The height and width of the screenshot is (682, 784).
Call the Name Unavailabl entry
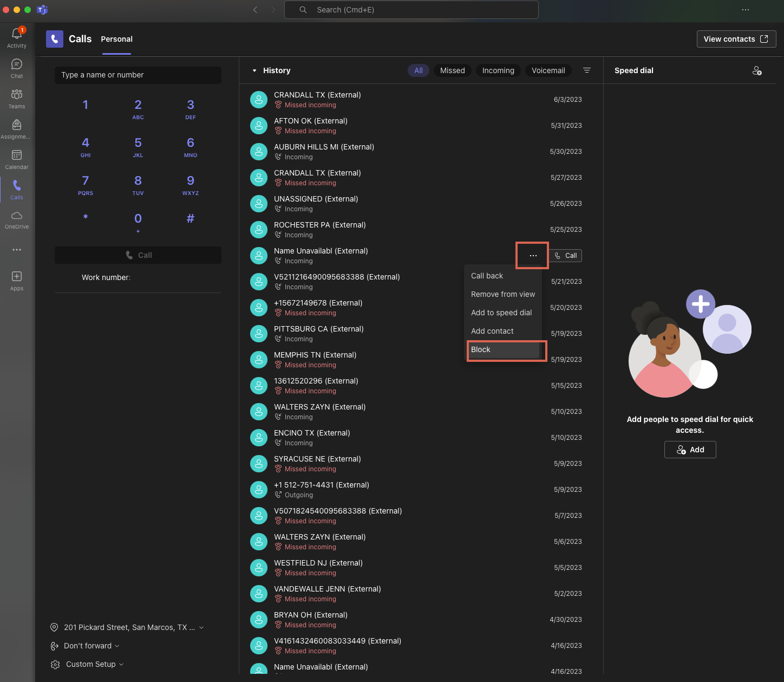click(x=566, y=256)
